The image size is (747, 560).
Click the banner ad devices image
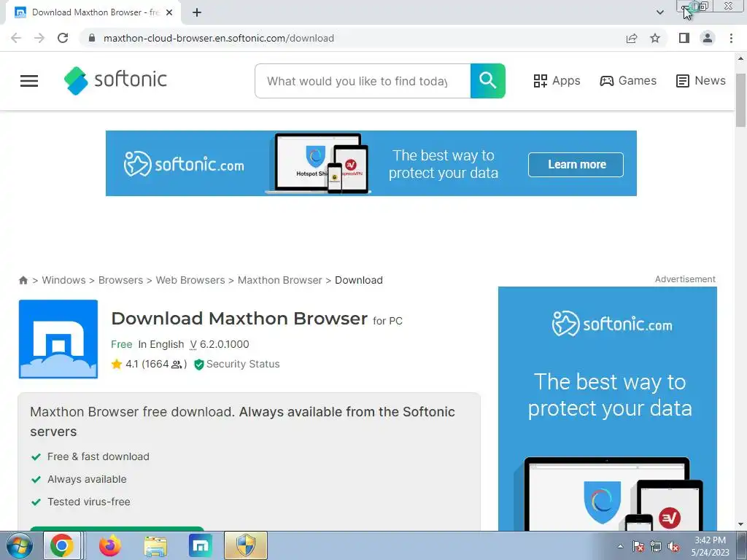point(318,163)
